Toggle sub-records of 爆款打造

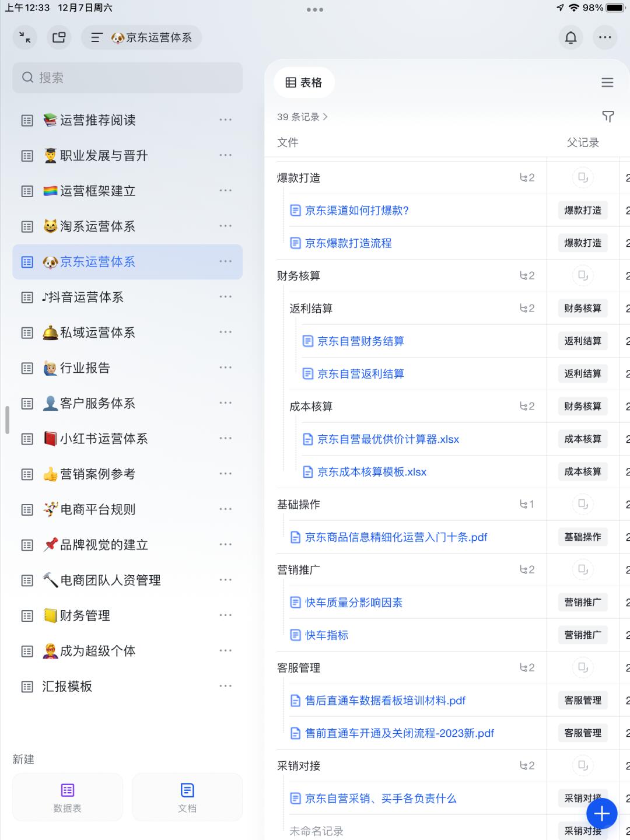(x=527, y=178)
